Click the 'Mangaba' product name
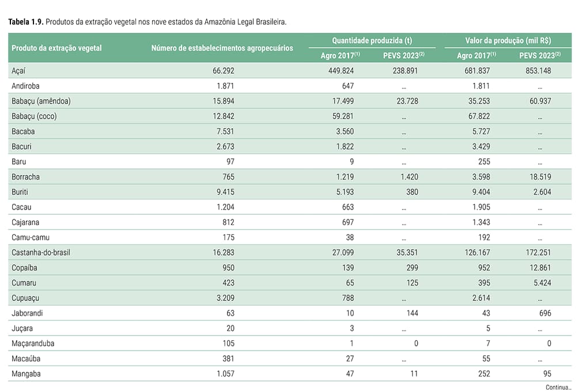This screenshot has width=576, height=392. (26, 374)
